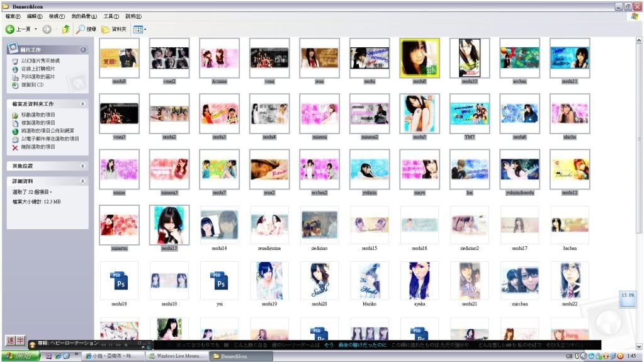The height and width of the screenshot is (362, 644).
Task: Click the Up one level folder icon
Action: 65,30
